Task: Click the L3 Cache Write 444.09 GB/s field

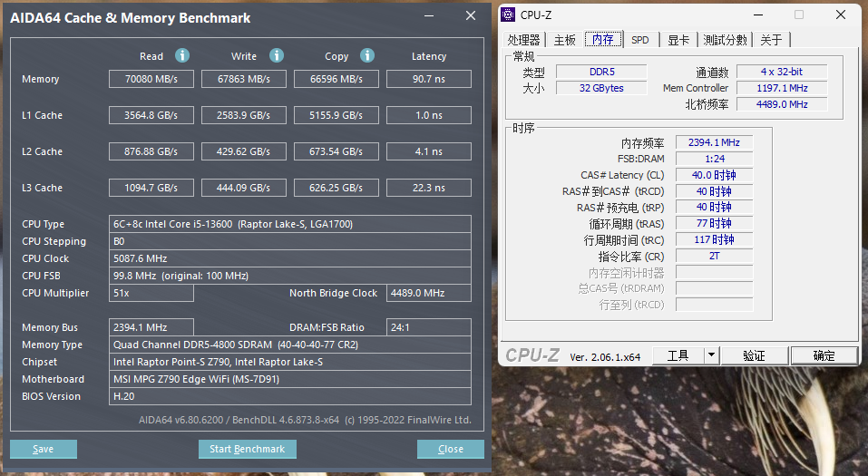Action: (x=244, y=188)
